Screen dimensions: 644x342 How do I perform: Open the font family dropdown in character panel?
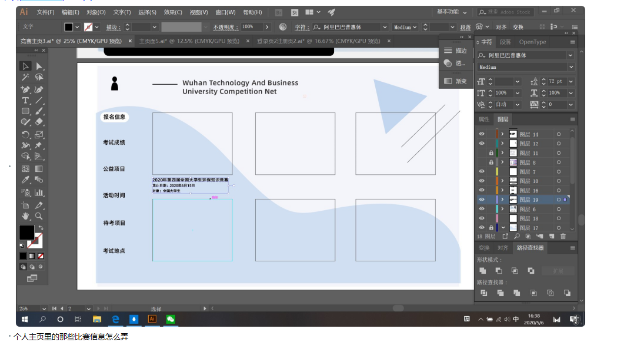570,55
